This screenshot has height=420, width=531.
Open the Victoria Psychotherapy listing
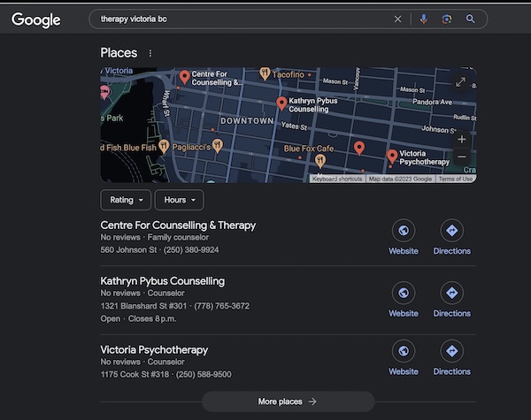pyautogui.click(x=154, y=349)
